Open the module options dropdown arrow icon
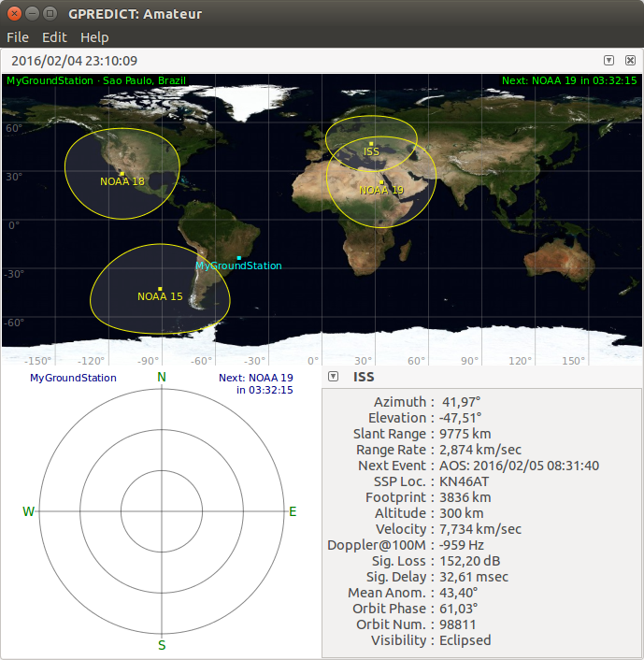The height and width of the screenshot is (660, 644). pos(608,60)
